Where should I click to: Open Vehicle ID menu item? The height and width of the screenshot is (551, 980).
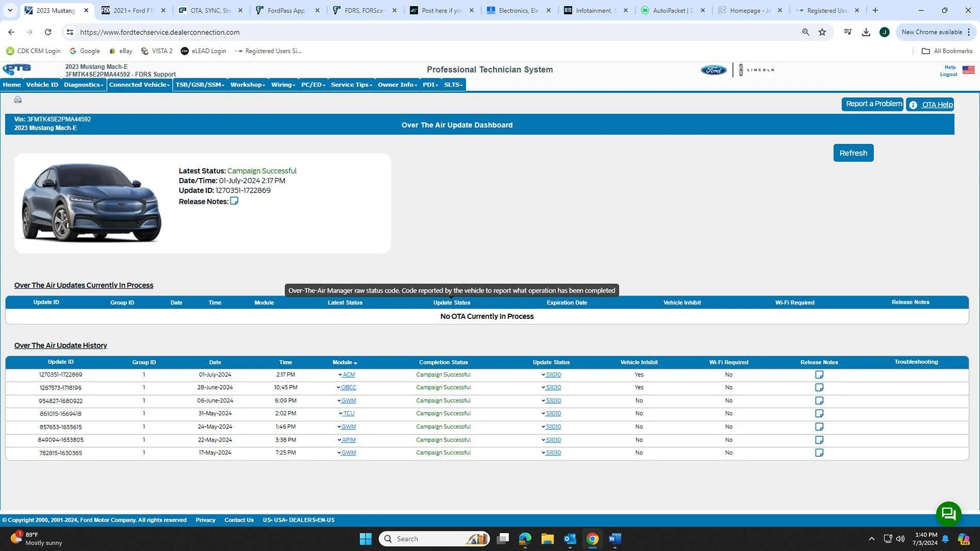[42, 85]
